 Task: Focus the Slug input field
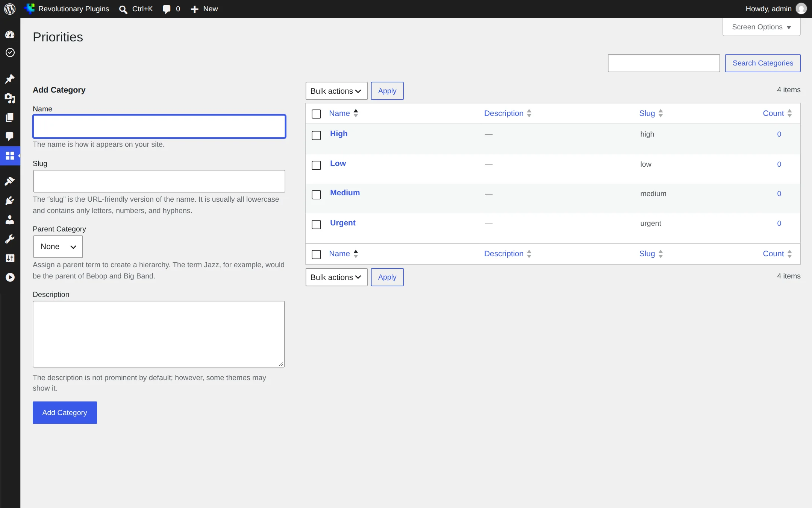[159, 181]
